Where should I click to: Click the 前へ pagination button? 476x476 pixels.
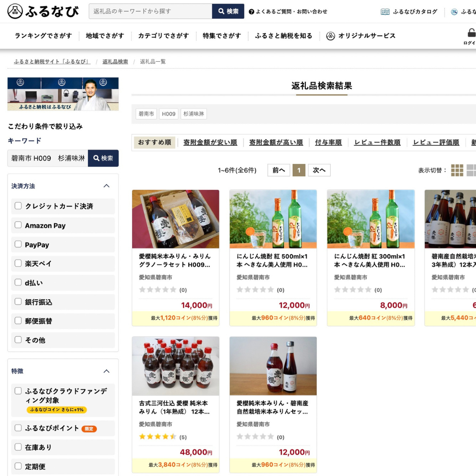pyautogui.click(x=279, y=170)
